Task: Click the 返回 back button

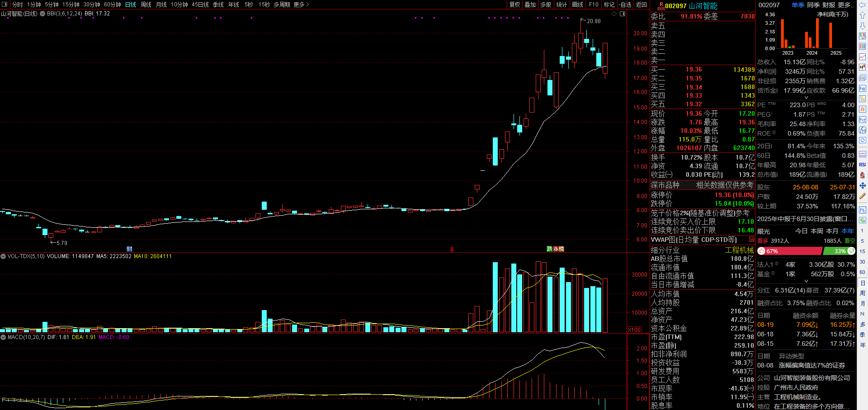Action: (x=642, y=5)
